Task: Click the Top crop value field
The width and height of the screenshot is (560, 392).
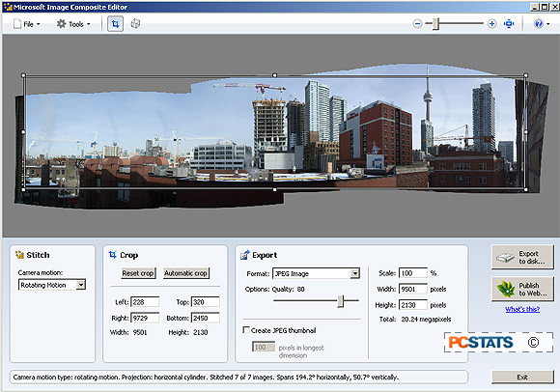Action: tap(206, 302)
